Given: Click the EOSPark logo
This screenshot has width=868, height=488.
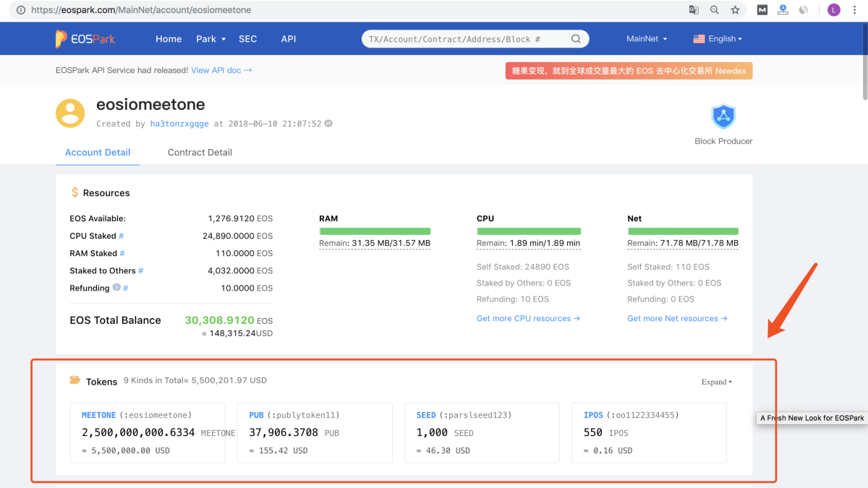Looking at the screenshot, I should point(85,39).
